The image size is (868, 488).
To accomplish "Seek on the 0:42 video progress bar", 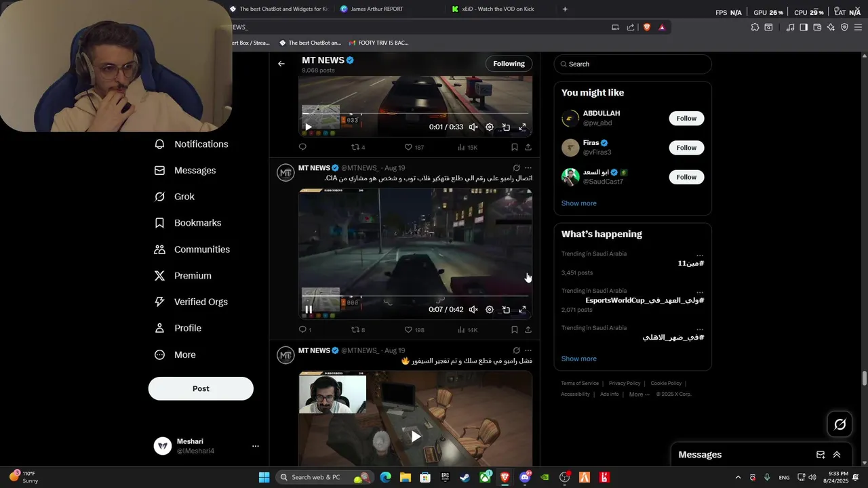I will point(415,296).
